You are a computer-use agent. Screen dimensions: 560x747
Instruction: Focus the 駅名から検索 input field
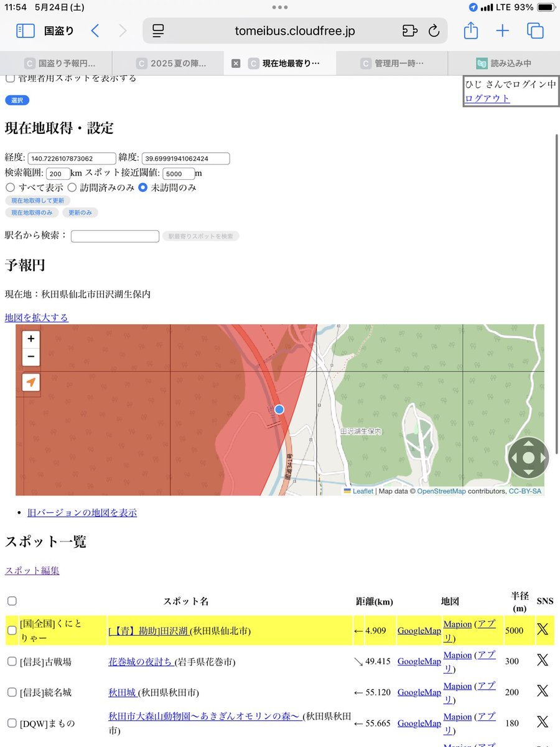coord(115,237)
